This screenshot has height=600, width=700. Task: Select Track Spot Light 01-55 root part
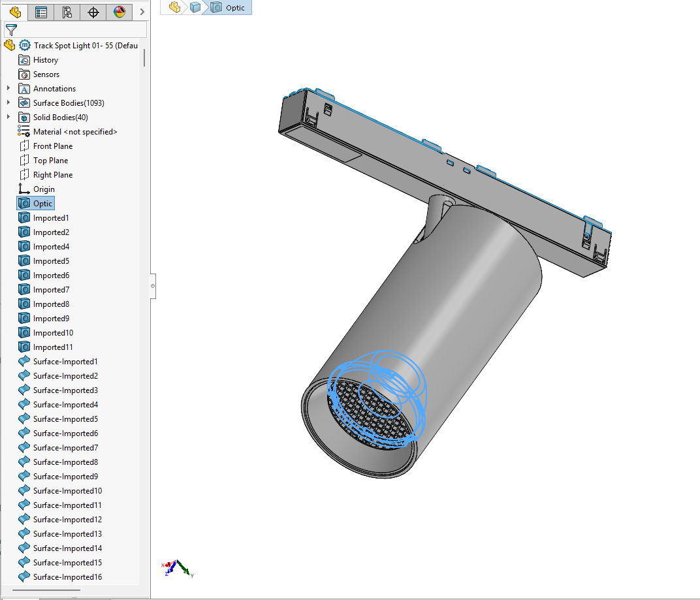[86, 46]
